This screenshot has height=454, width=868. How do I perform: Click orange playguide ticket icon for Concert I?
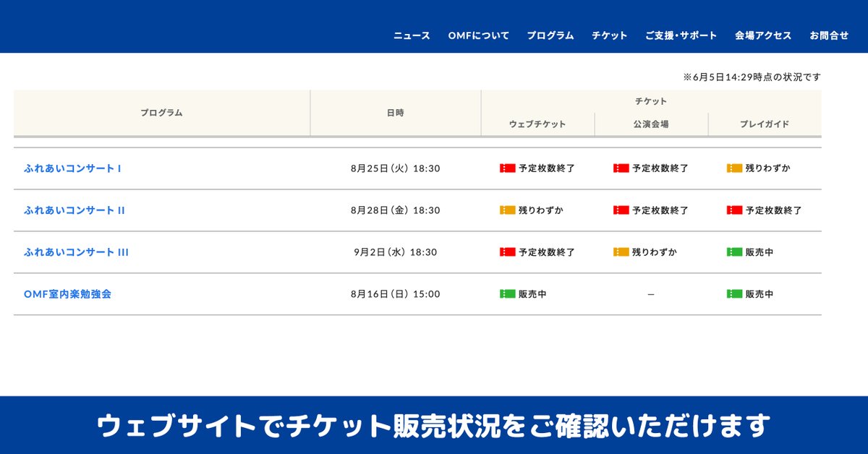coord(734,168)
